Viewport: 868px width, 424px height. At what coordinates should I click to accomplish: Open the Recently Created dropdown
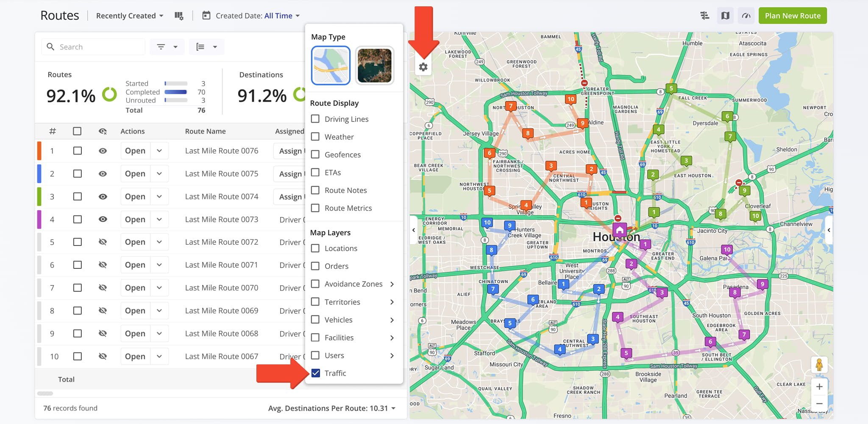pyautogui.click(x=129, y=16)
